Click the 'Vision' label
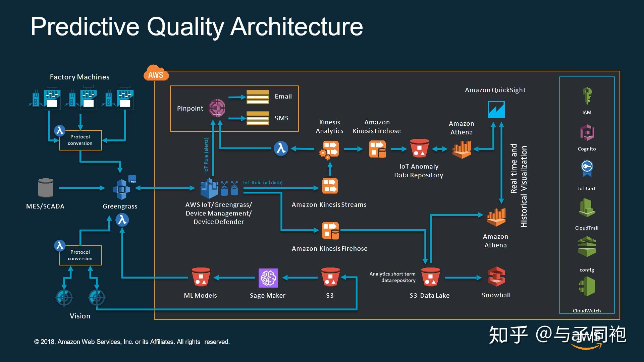The image size is (644, 362). (x=80, y=316)
